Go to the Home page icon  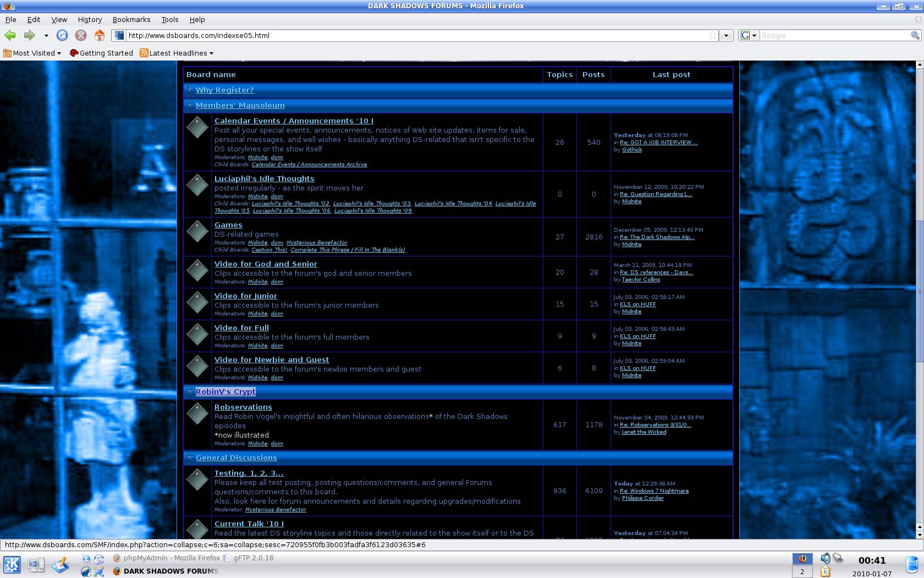[99, 35]
